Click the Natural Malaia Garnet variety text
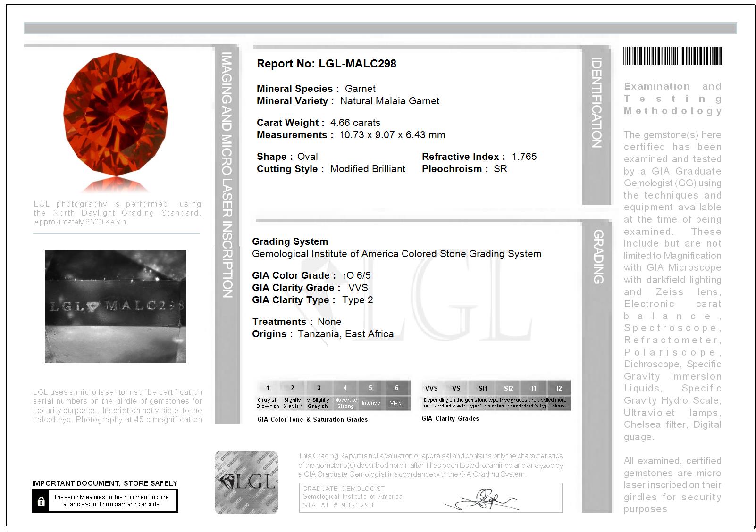The height and width of the screenshot is (532, 756). [x=390, y=101]
